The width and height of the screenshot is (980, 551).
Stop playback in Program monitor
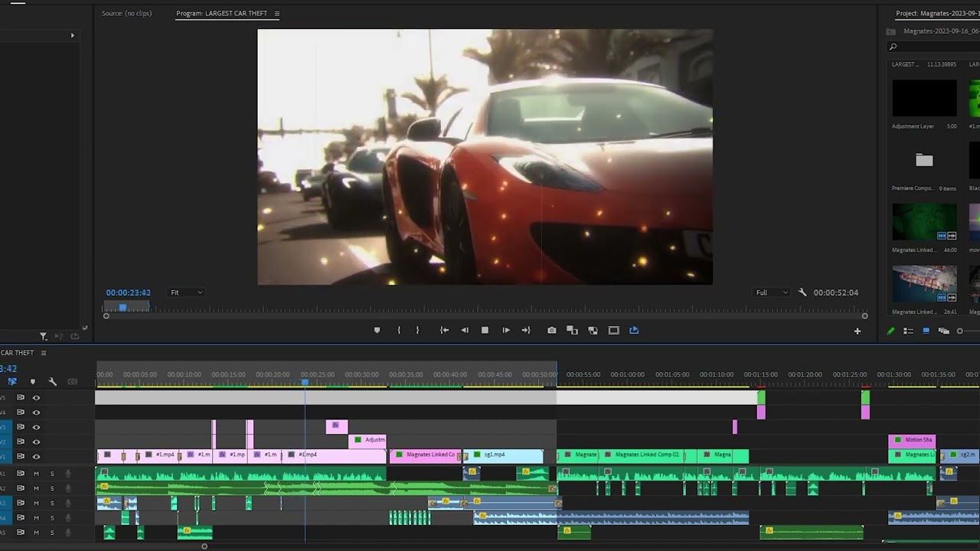485,331
